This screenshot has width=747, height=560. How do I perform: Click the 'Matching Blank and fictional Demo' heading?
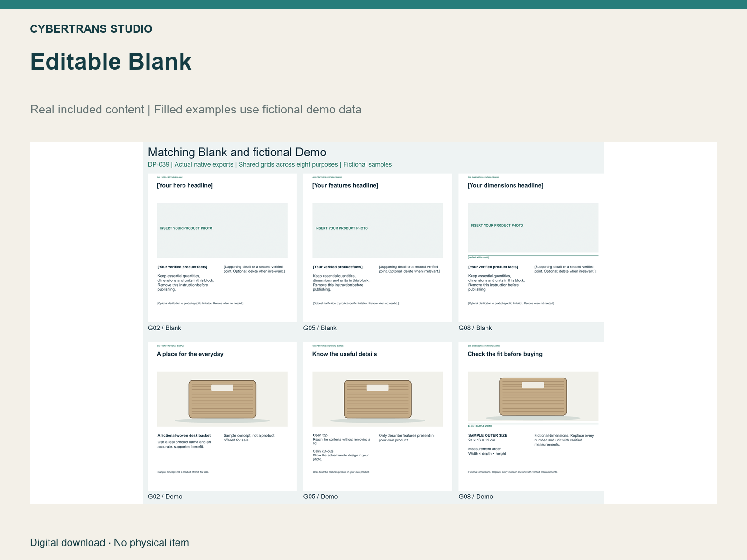point(237,152)
